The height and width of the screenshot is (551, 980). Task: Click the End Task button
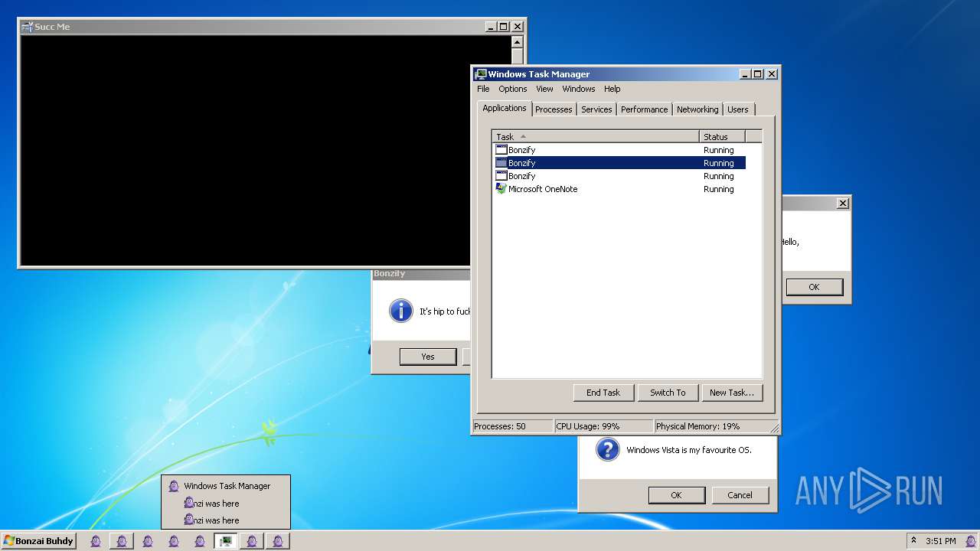603,393
